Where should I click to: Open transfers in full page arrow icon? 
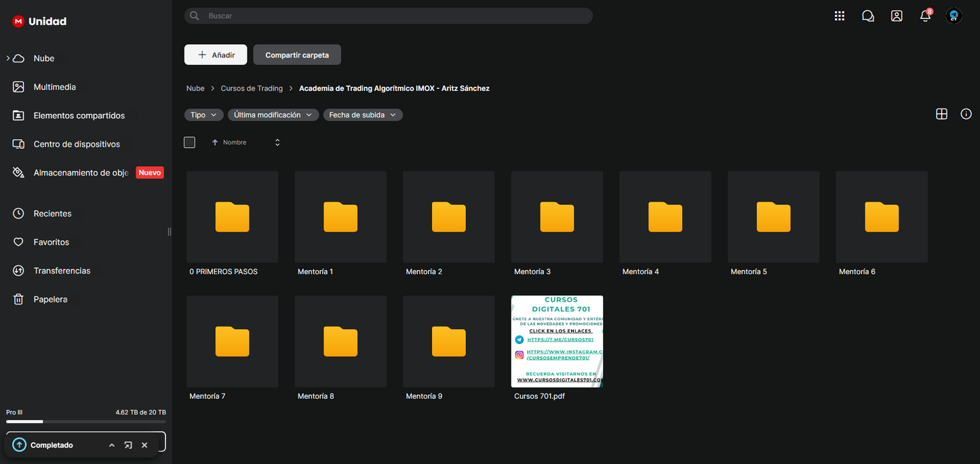pyautogui.click(x=128, y=445)
